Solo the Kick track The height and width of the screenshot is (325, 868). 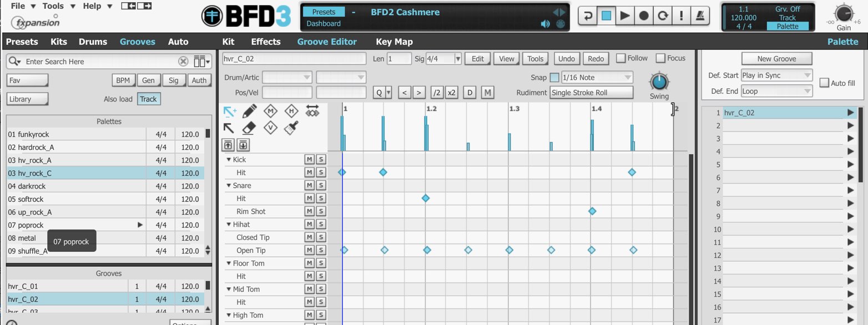tap(321, 160)
